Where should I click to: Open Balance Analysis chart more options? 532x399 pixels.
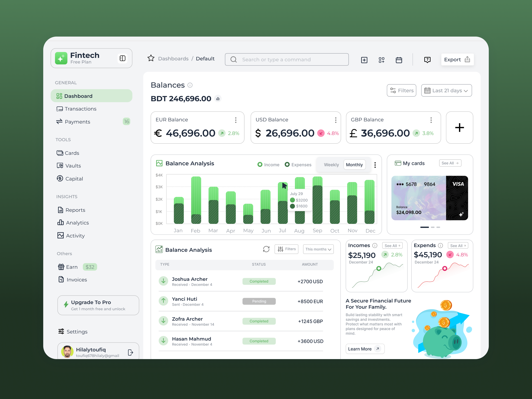coord(375,165)
